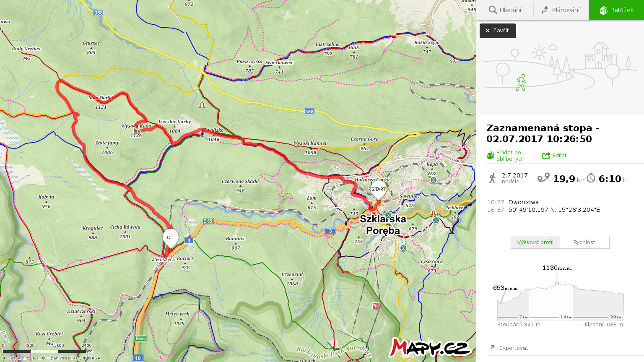Switch chart to Rychlost
Viewport: 644px width, 362px height.
point(584,242)
